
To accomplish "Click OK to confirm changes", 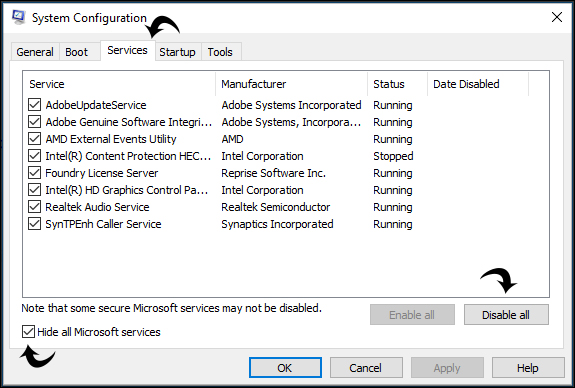I will click(285, 368).
